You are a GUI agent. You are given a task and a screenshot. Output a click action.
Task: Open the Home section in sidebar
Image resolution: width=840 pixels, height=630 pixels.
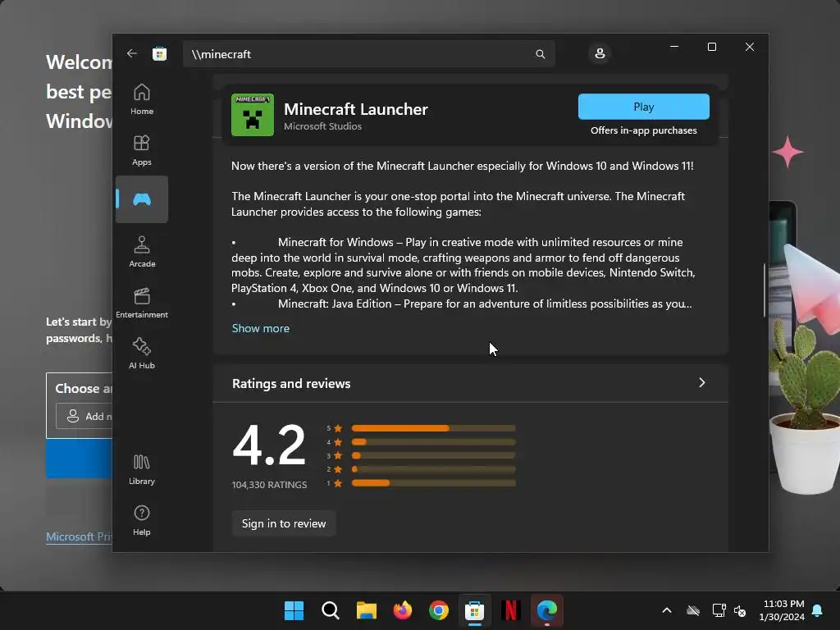pos(142,99)
